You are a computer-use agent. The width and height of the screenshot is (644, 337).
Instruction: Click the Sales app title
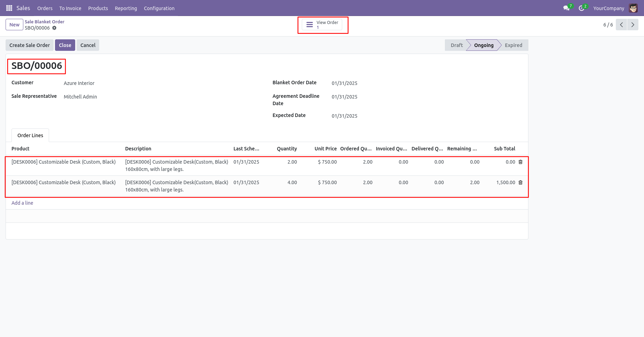click(x=23, y=8)
